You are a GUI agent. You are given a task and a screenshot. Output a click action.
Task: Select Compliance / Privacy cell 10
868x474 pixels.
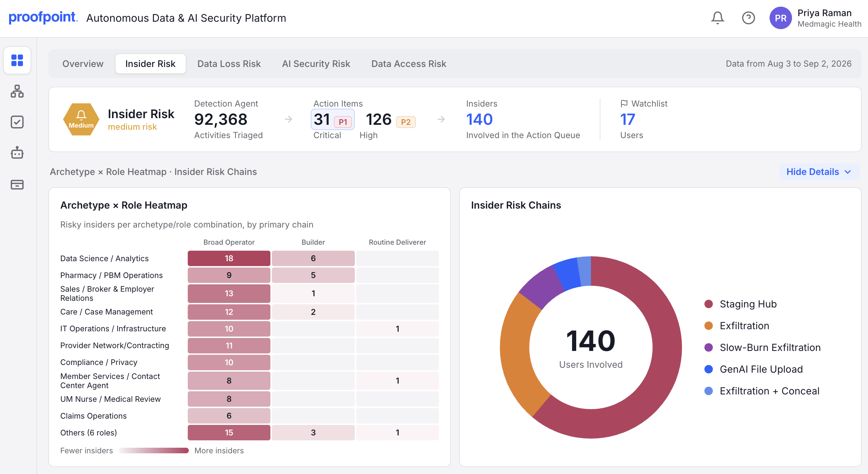[x=229, y=363]
